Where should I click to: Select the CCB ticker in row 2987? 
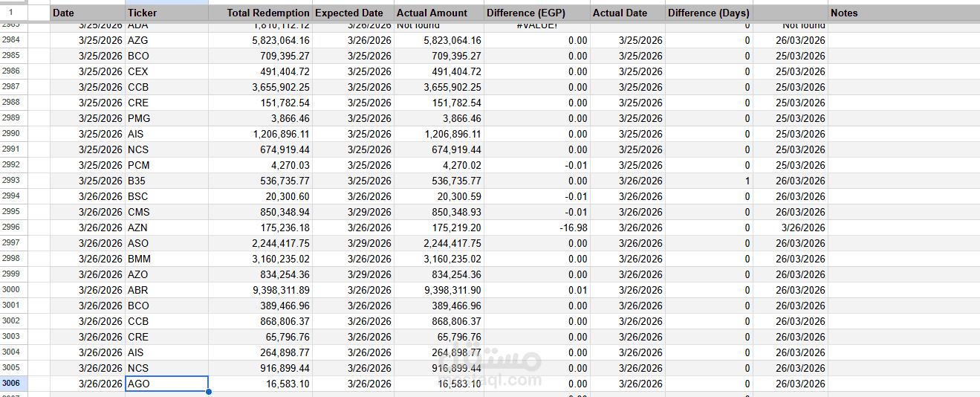click(166, 87)
